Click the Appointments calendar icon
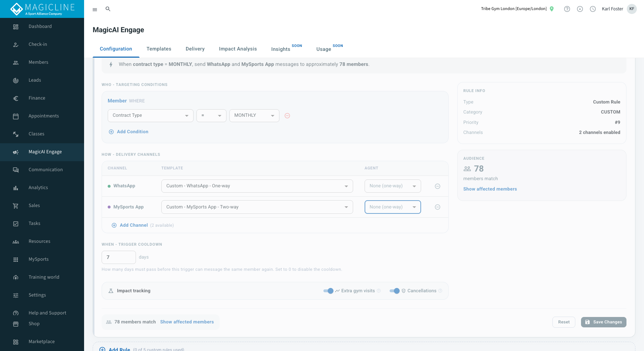644x351 pixels. pyautogui.click(x=16, y=116)
